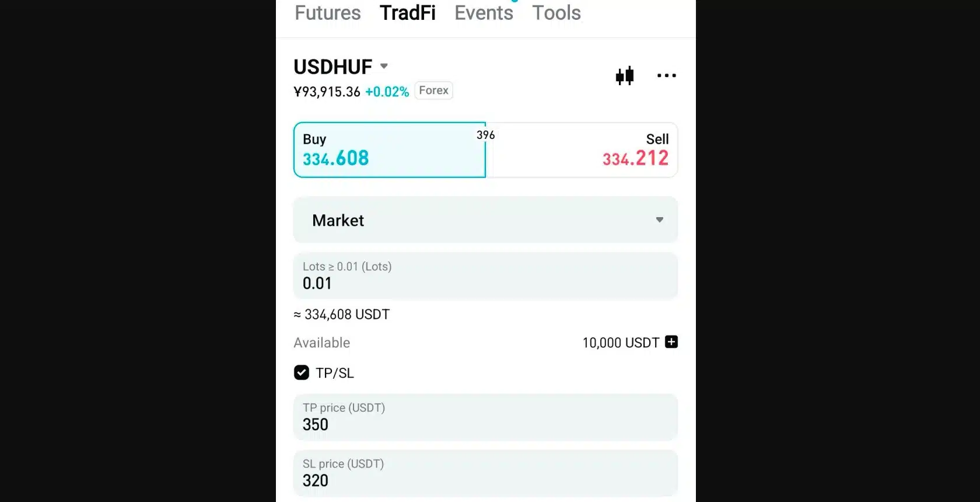This screenshot has width=980, height=502.
Task: Click the estimated value 334,608 USDT
Action: pyautogui.click(x=341, y=314)
